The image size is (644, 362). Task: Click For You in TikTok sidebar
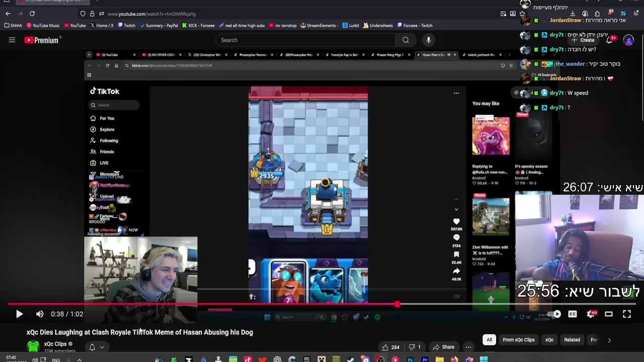coord(103,118)
